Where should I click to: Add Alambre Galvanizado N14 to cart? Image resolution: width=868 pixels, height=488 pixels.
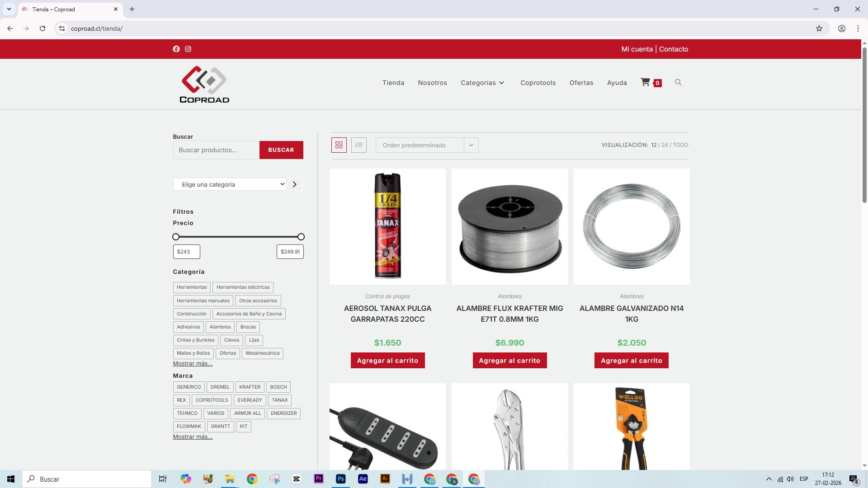631,361
